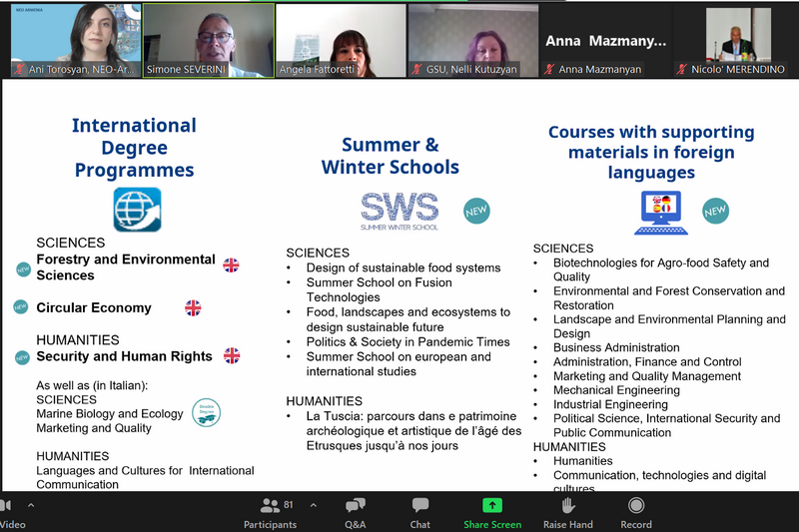This screenshot has width=799, height=532.
Task: Click the SWS Summer Winter School logo
Action: [x=399, y=211]
